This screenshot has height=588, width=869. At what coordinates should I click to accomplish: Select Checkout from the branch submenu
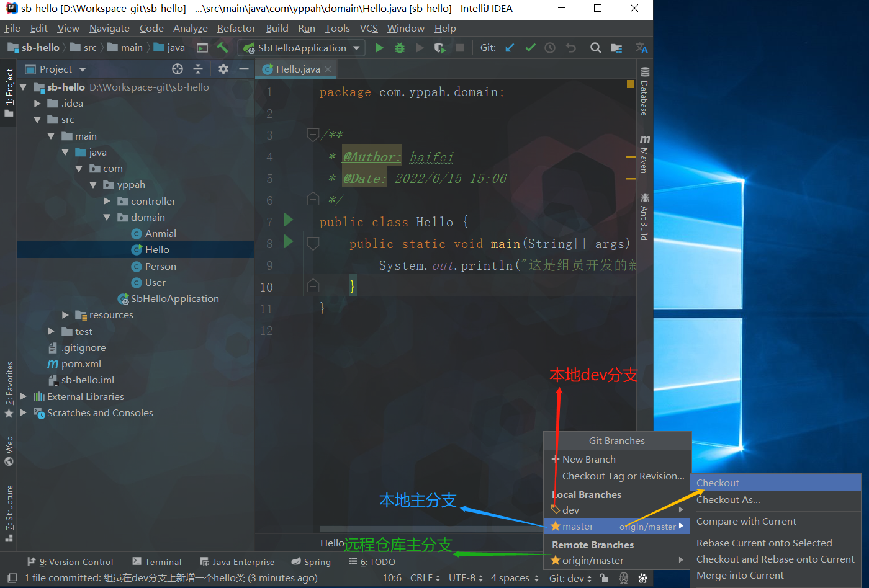click(718, 483)
